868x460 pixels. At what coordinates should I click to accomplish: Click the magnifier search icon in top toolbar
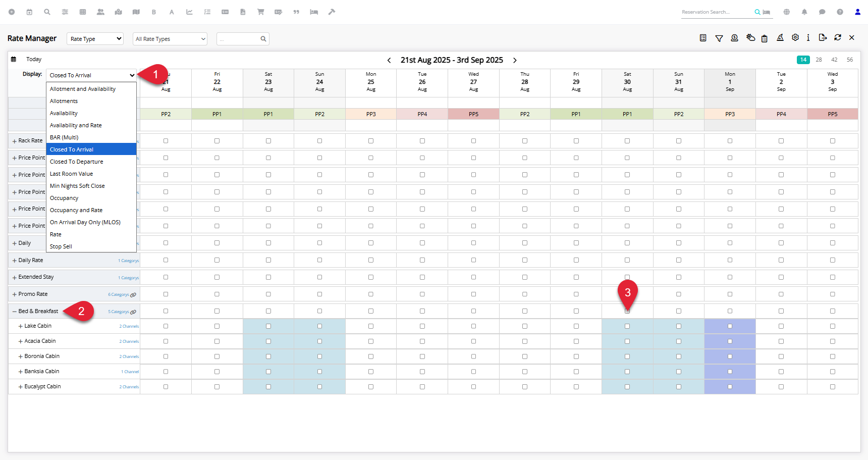click(47, 12)
